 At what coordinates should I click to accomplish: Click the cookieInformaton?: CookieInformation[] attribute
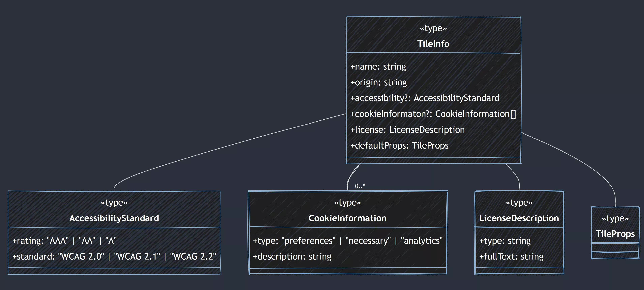(433, 114)
